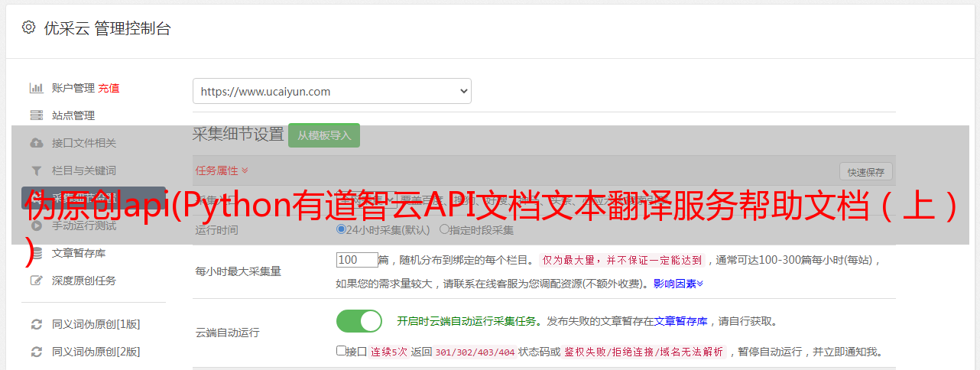This screenshot has width=980, height=370.
Task: Open the site dropdown showing https://www.ucaiyun.com
Action: pos(332,91)
